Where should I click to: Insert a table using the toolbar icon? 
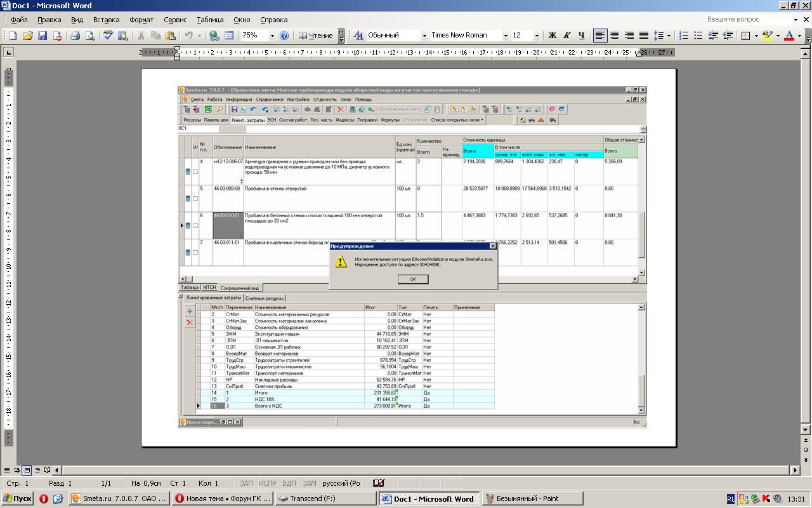click(x=229, y=36)
